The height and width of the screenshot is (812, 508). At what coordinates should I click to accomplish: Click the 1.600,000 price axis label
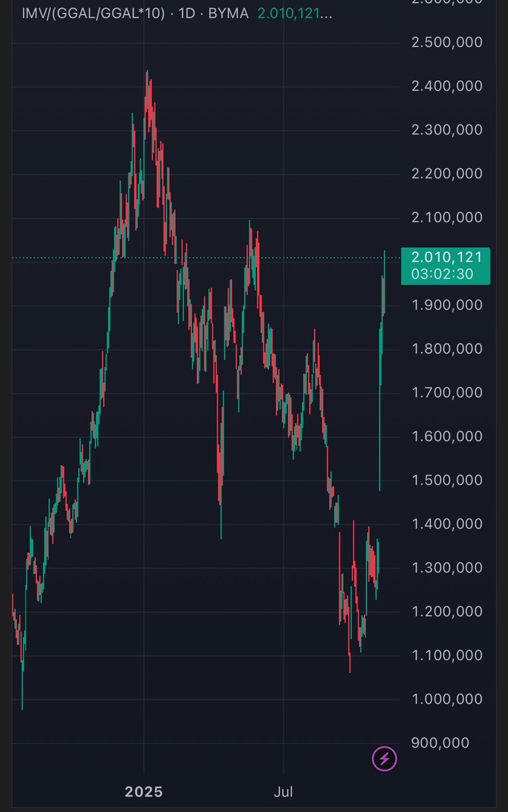(447, 436)
